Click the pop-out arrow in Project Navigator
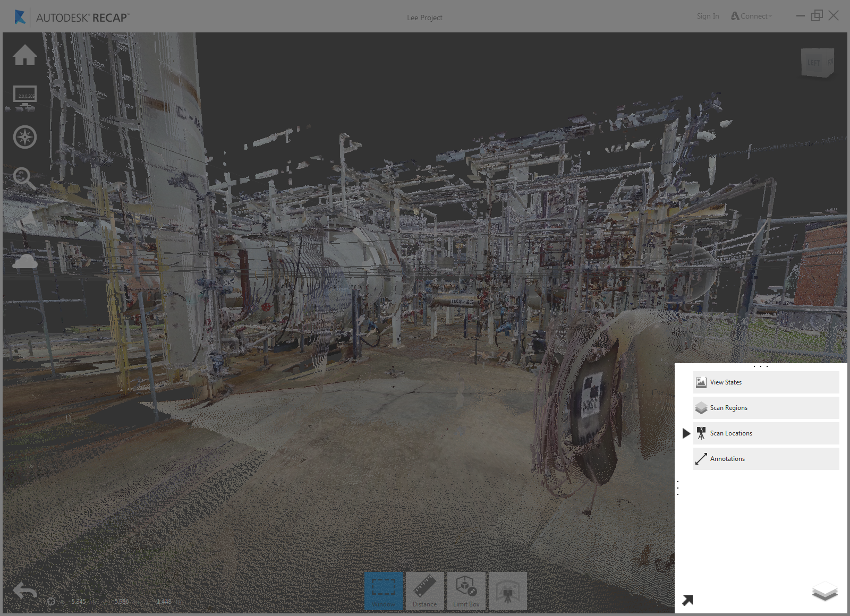 click(x=687, y=600)
